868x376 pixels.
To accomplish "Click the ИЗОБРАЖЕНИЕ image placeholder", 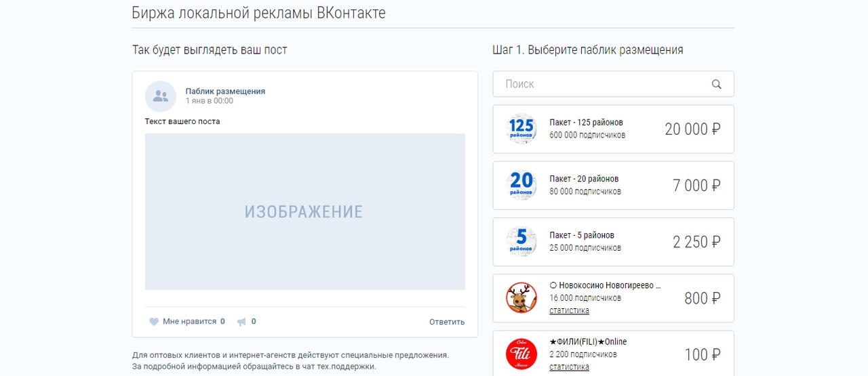I will pyautogui.click(x=305, y=211).
